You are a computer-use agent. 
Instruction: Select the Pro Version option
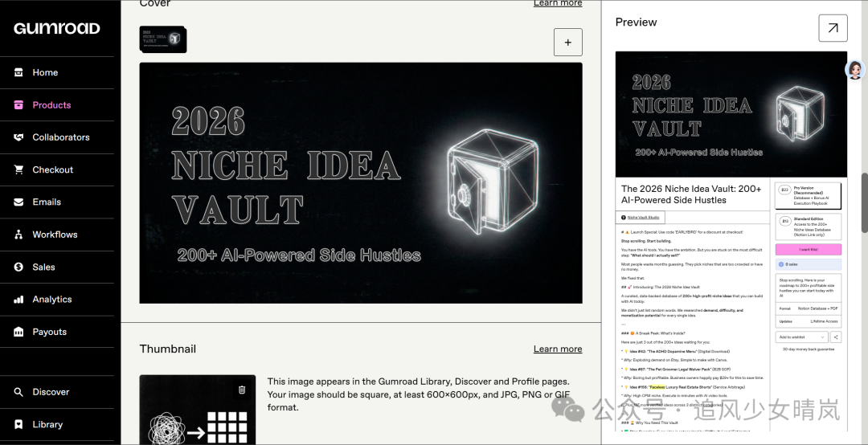click(809, 196)
